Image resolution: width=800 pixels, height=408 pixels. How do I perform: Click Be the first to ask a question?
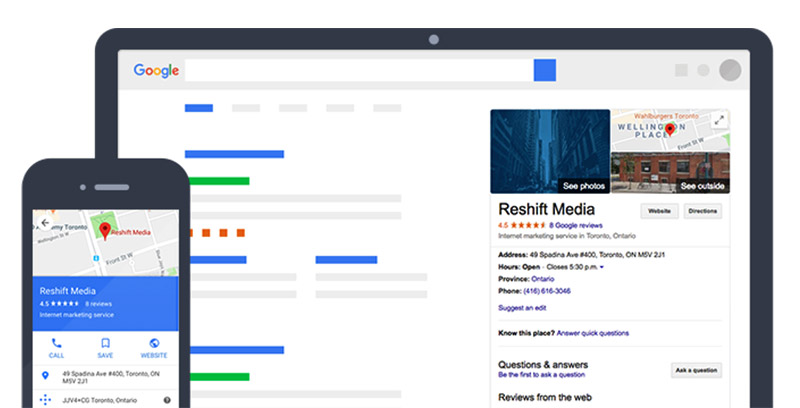point(541,375)
